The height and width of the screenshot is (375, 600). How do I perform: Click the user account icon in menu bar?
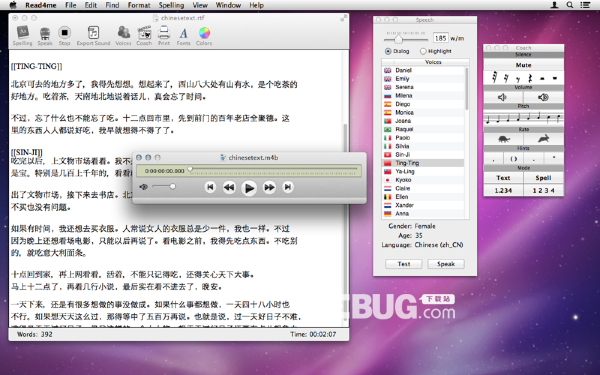point(554,5)
